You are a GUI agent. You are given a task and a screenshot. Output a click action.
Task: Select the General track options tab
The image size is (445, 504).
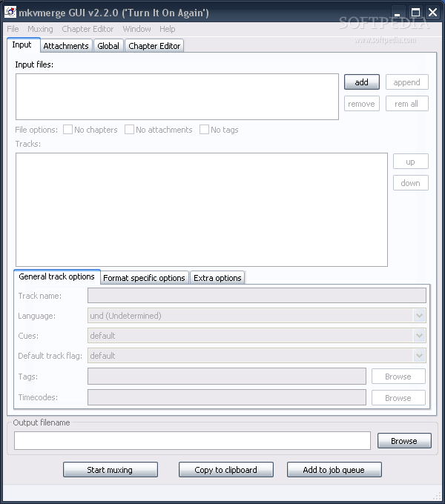click(57, 276)
